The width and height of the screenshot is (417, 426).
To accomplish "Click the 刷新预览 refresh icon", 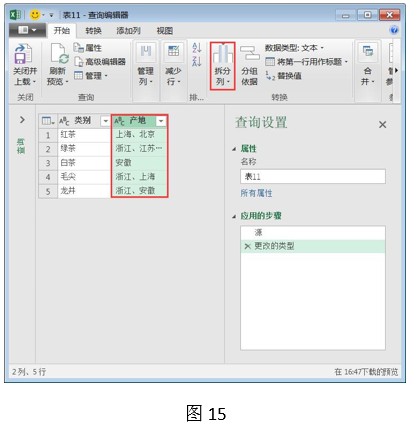I will [59, 54].
